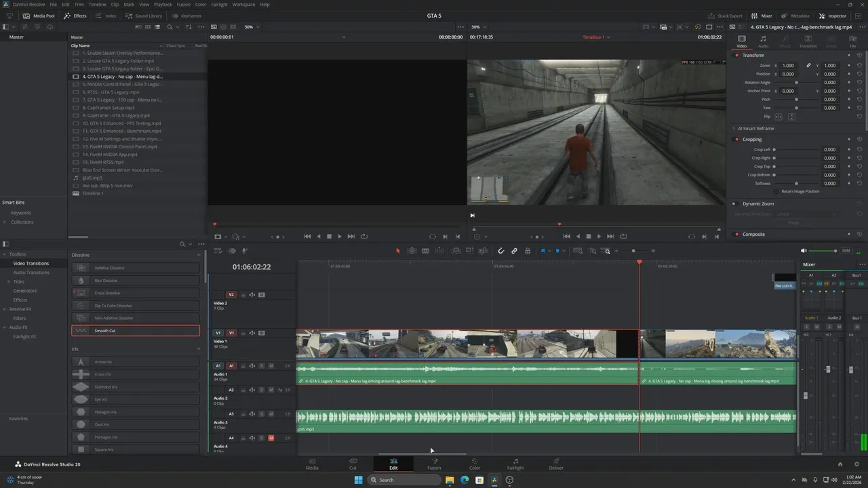868x488 pixels.
Task: Open the Color page
Action: tap(475, 464)
